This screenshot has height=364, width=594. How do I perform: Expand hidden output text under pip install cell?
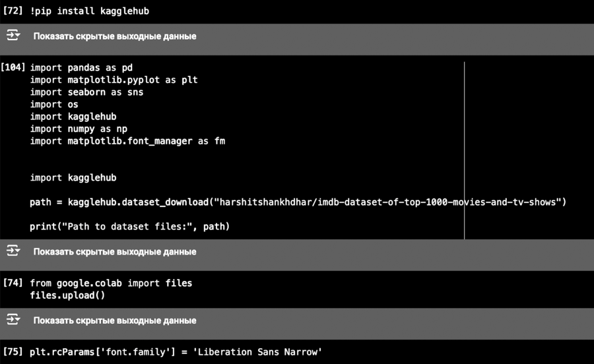coord(115,36)
